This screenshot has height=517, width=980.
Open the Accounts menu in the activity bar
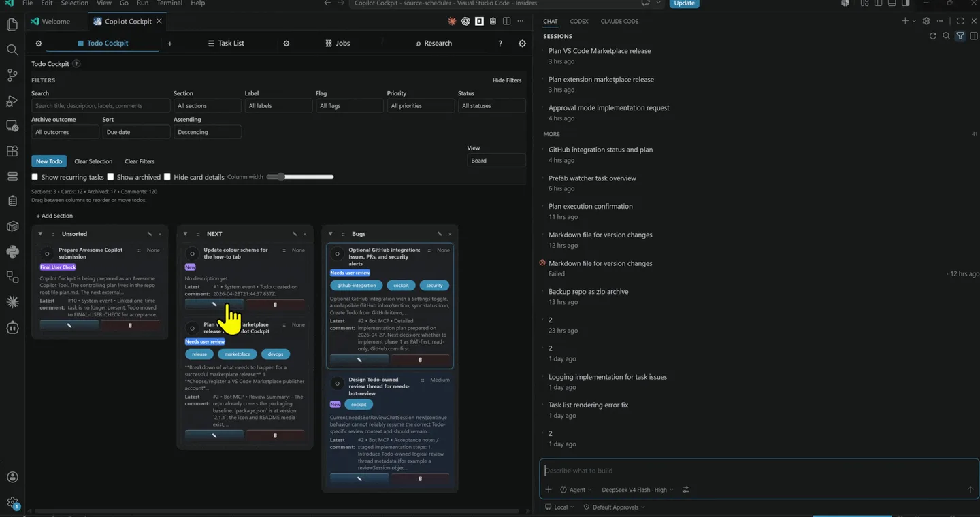click(12, 478)
